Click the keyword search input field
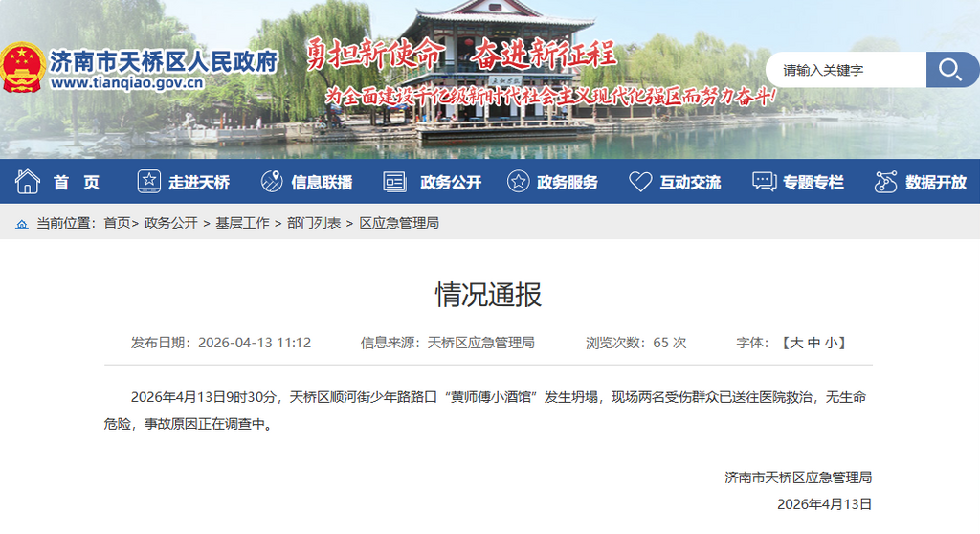This screenshot has width=980, height=534. point(847,70)
